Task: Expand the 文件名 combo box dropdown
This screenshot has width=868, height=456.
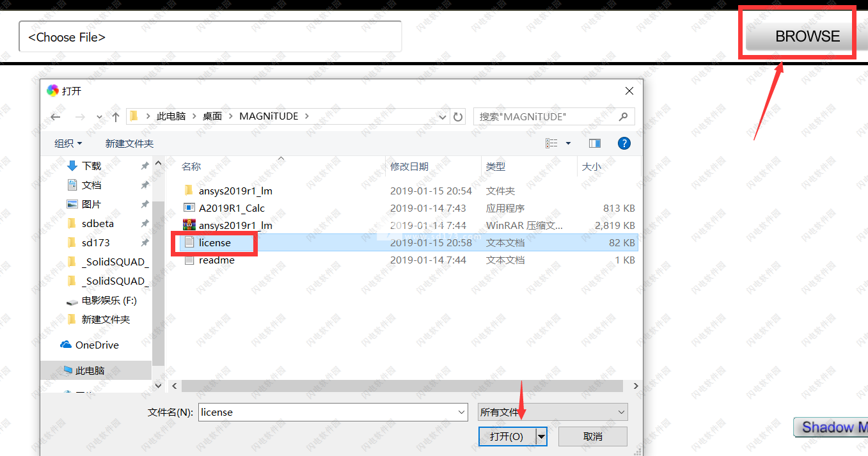Action: click(462, 413)
